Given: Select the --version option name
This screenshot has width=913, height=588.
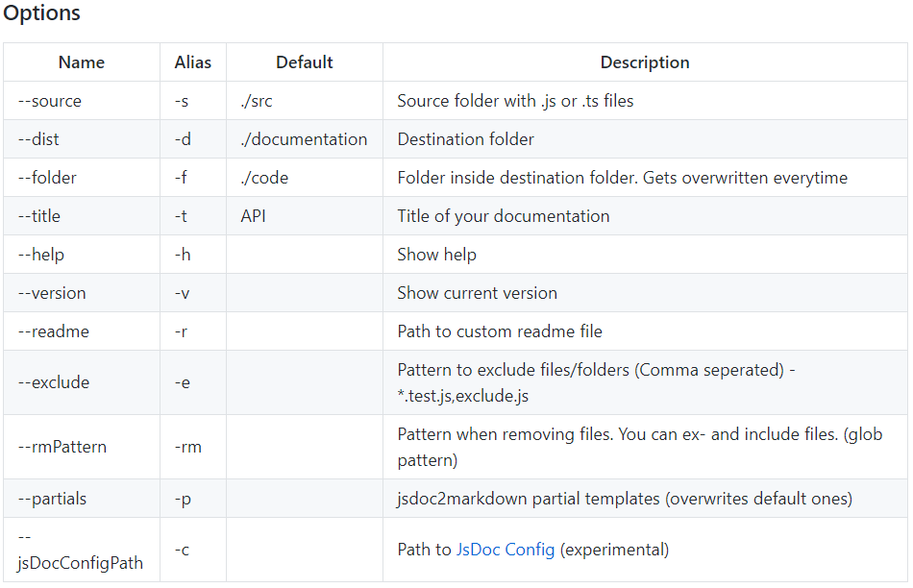Looking at the screenshot, I should (52, 293).
